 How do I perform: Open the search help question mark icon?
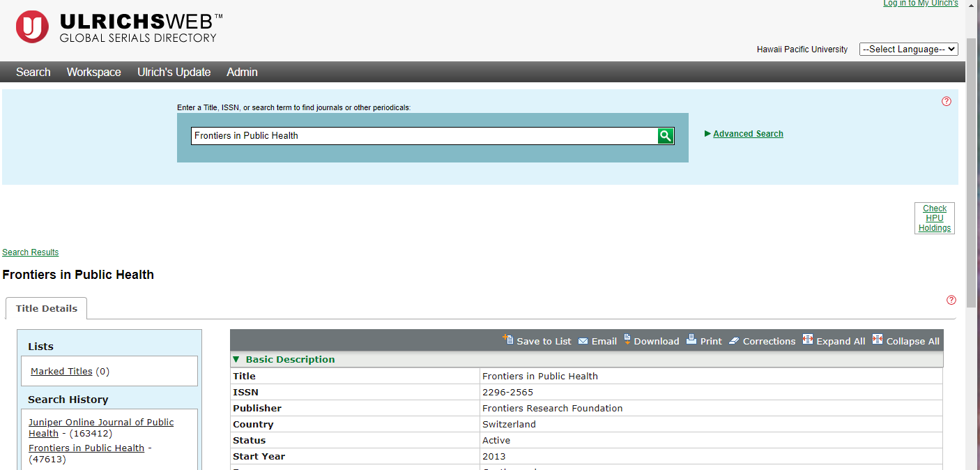(946, 101)
